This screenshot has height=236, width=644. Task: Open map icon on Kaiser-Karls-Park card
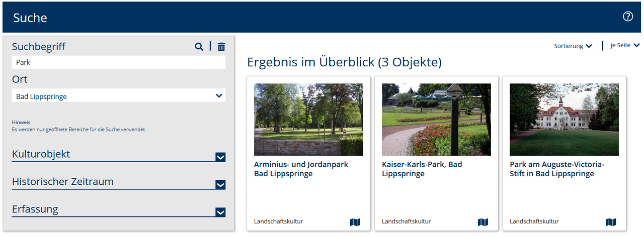click(x=483, y=222)
